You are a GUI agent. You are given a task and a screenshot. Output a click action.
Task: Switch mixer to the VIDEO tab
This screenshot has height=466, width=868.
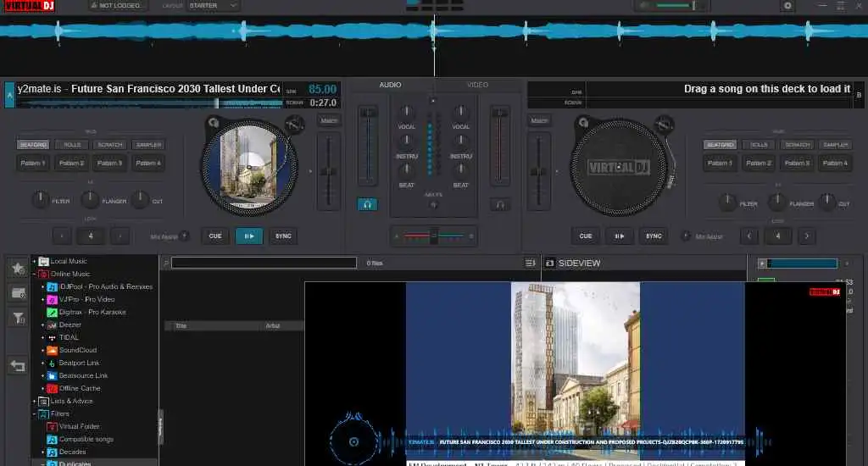coord(477,85)
